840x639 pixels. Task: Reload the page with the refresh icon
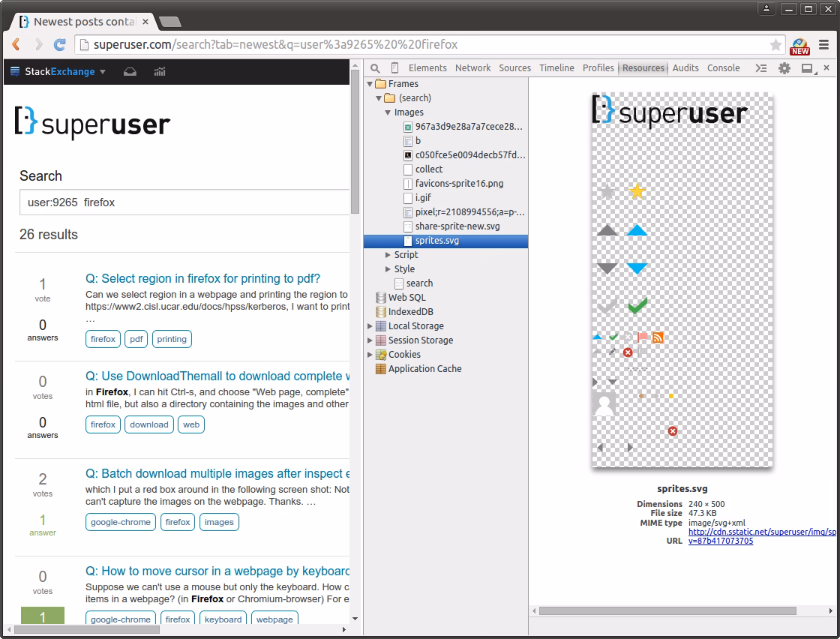[x=59, y=44]
